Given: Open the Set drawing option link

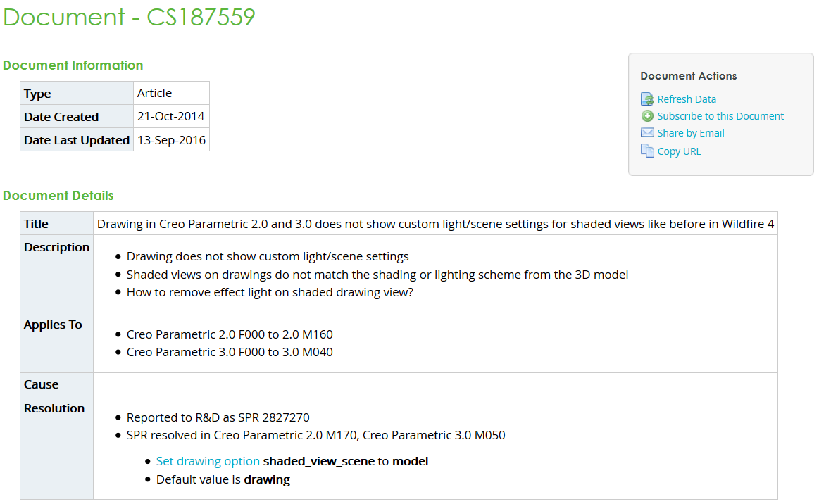Looking at the screenshot, I should click(208, 461).
